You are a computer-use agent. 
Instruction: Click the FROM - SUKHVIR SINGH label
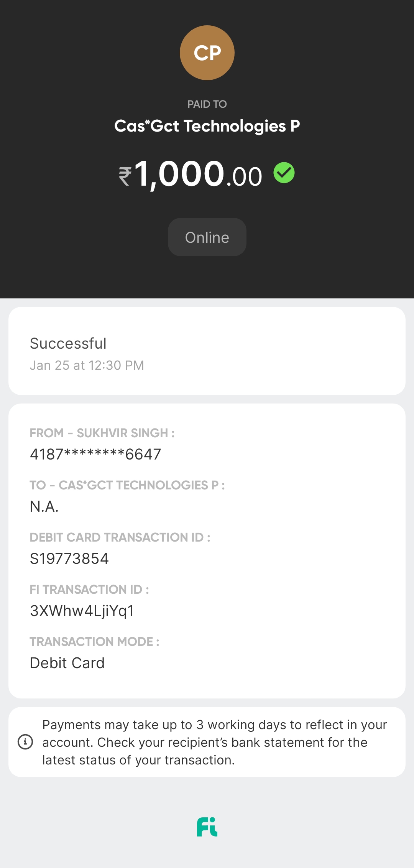102,433
